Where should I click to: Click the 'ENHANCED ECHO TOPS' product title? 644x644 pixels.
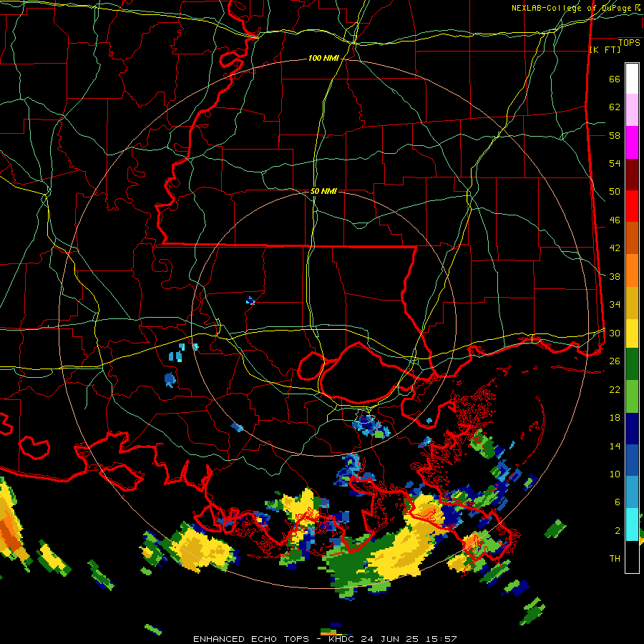[x=251, y=639]
